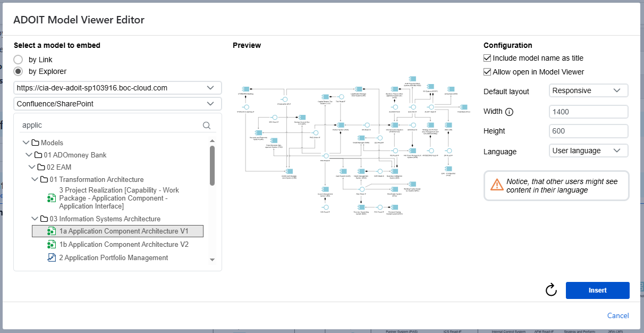
Task: Click the 3 Project Realization model icon
Action: 52,198
